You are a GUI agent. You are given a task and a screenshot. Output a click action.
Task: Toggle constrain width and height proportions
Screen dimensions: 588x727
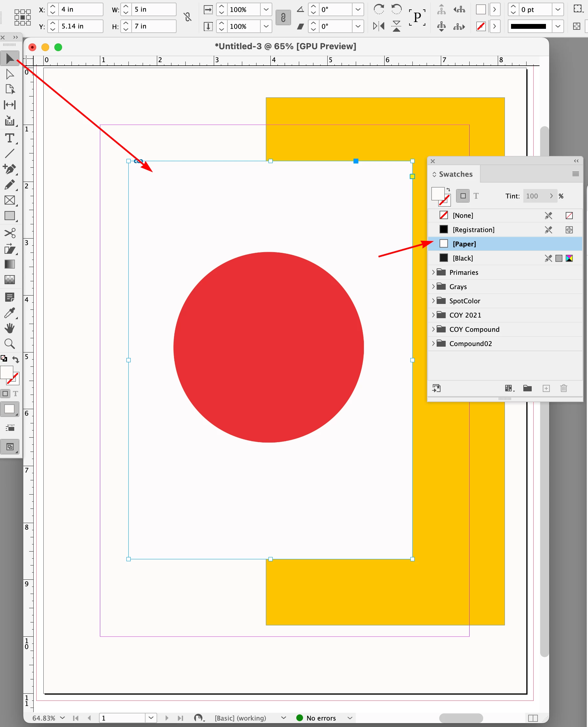coord(187,17)
